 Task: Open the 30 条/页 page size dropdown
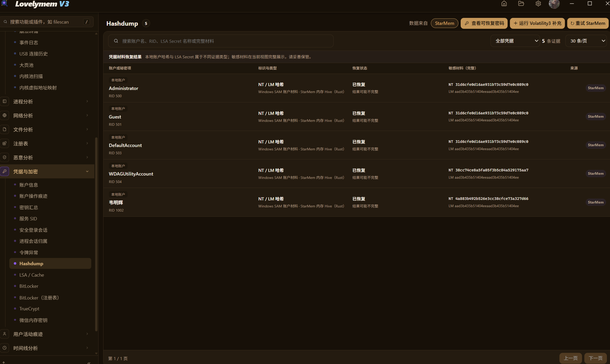586,41
